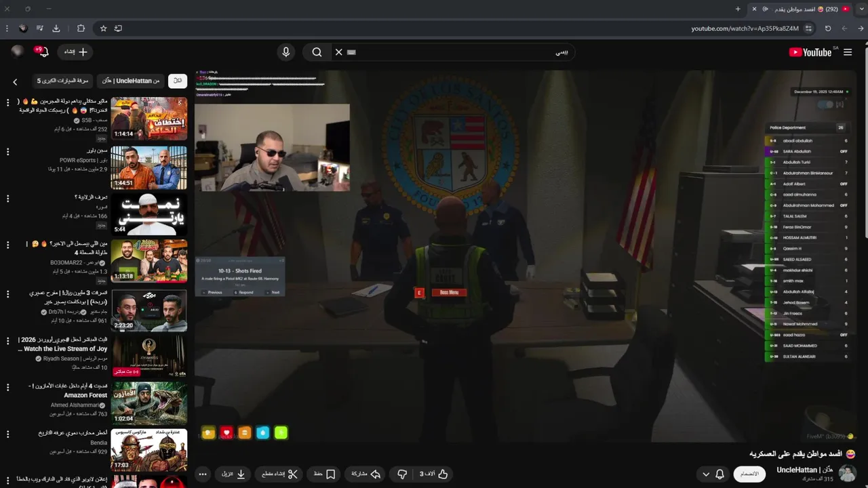Open options menu for Ahmed Alshammari video
This screenshot has width=868, height=488.
(8, 387)
